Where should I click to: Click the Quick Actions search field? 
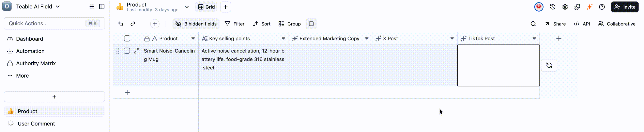[x=55, y=23]
